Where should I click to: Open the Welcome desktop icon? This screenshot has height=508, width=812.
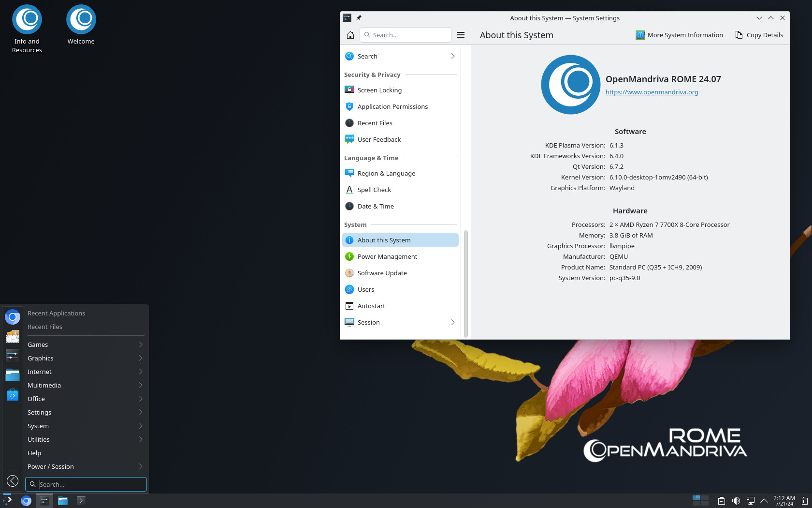click(81, 25)
